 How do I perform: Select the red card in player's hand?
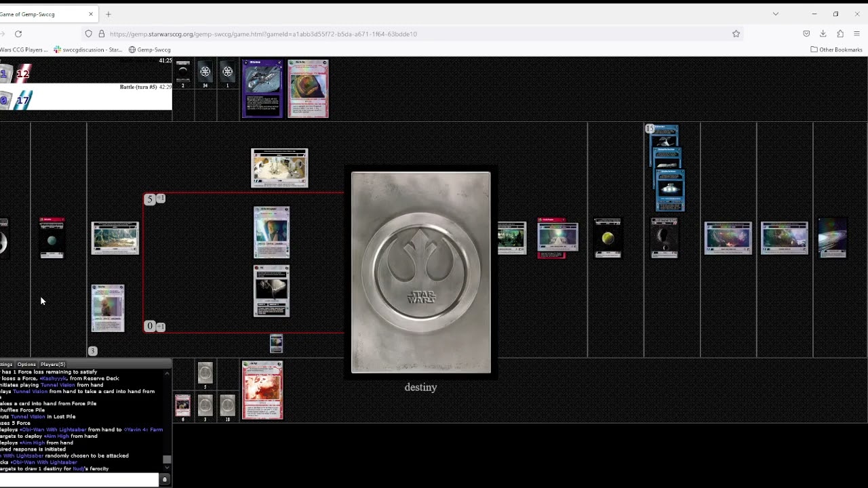(262, 390)
